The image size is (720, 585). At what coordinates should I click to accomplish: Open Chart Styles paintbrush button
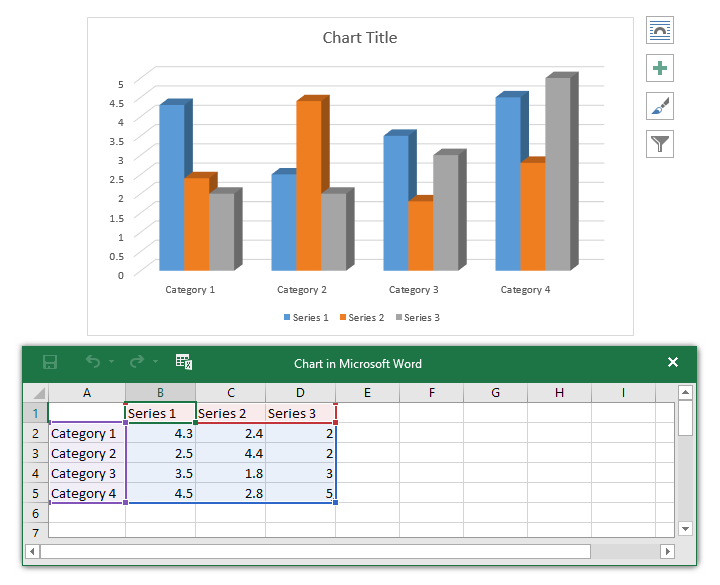click(660, 106)
